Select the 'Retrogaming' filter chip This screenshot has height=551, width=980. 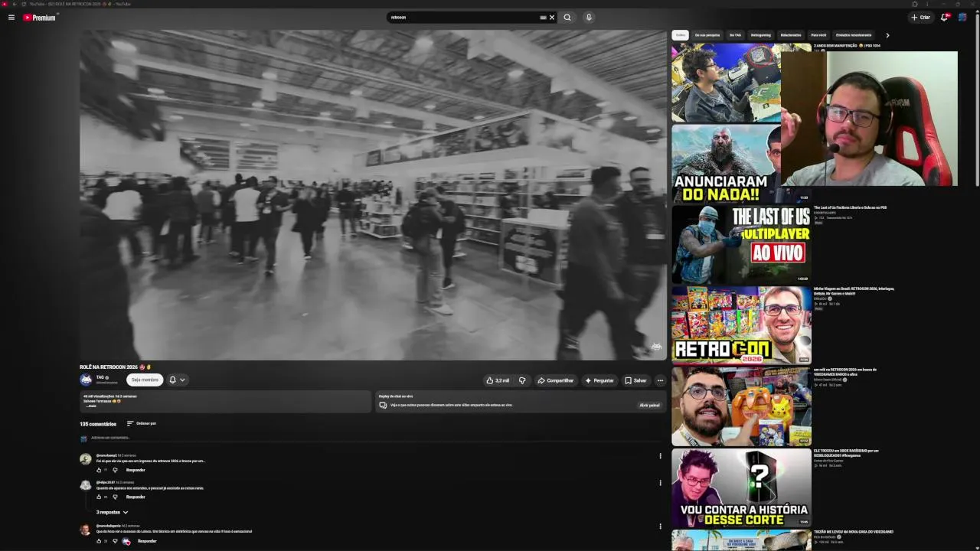(761, 35)
